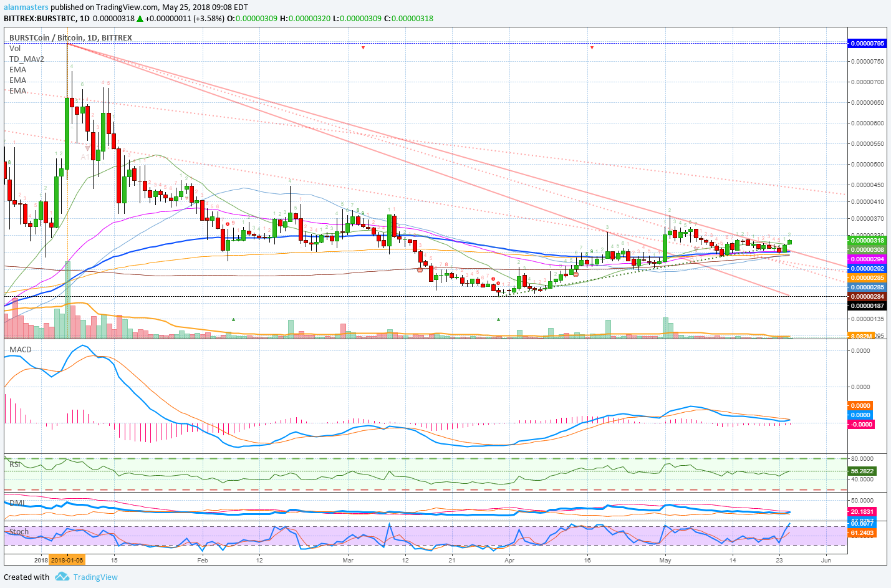Click the black 0.00000187 price label

point(868,306)
